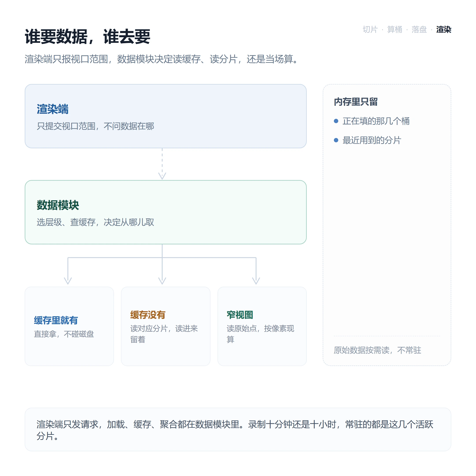
Task: Select the 切片 breadcrumb step
Action: point(370,29)
